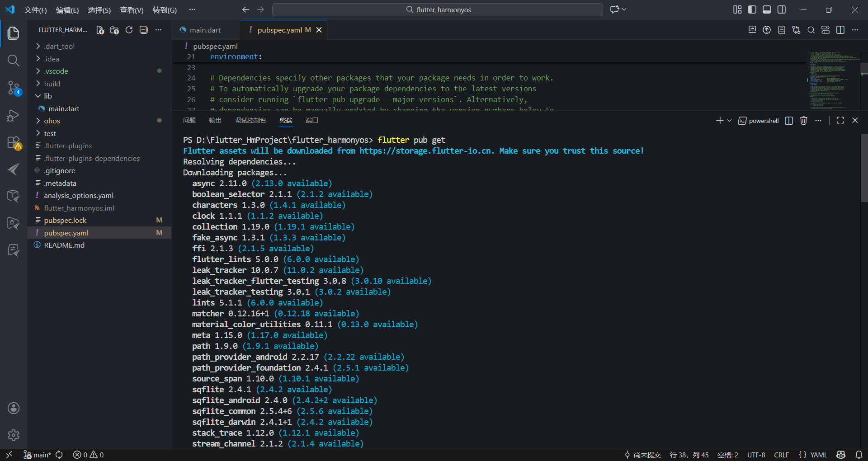Viewport: 868px width, 461px height.
Task: Maximize the terminal panel size
Action: coord(840,120)
